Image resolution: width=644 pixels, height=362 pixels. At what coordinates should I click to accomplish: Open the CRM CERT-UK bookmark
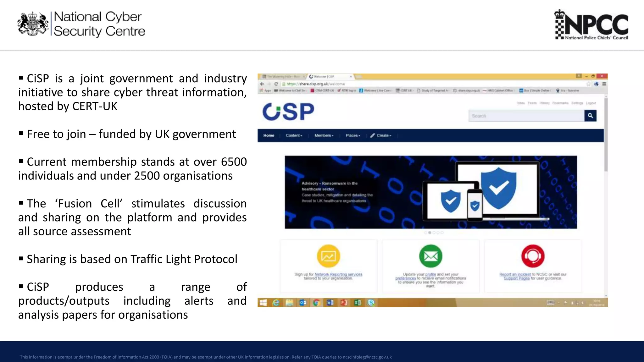(322, 90)
